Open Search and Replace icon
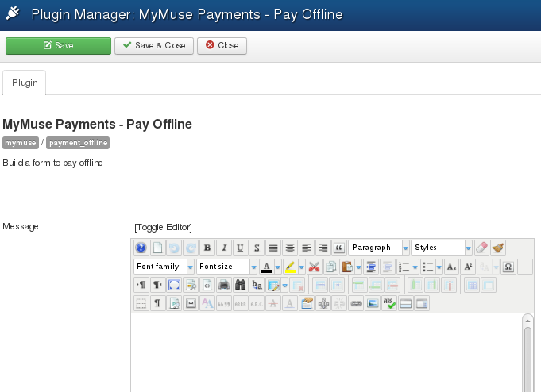This screenshot has height=392, width=541. 257,285
